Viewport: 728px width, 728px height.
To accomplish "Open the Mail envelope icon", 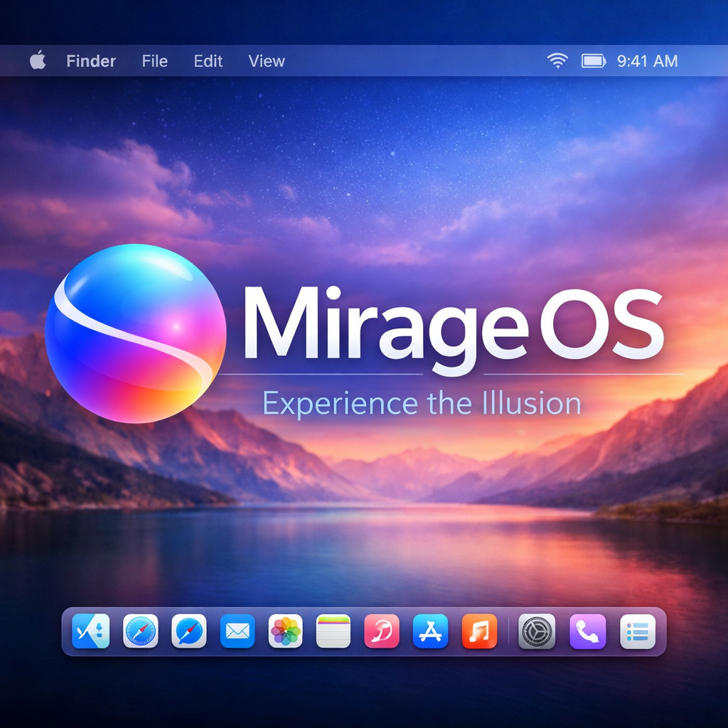I will tap(237, 631).
